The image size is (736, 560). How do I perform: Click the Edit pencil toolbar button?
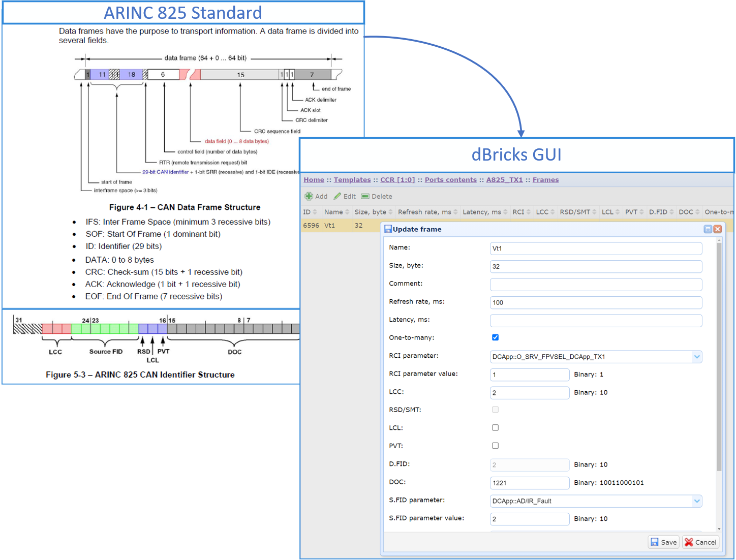click(345, 196)
